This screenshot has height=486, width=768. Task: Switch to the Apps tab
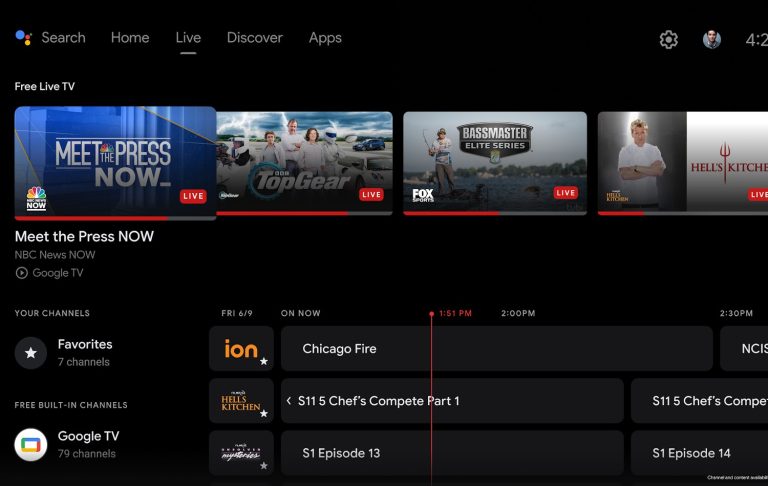tap(325, 38)
